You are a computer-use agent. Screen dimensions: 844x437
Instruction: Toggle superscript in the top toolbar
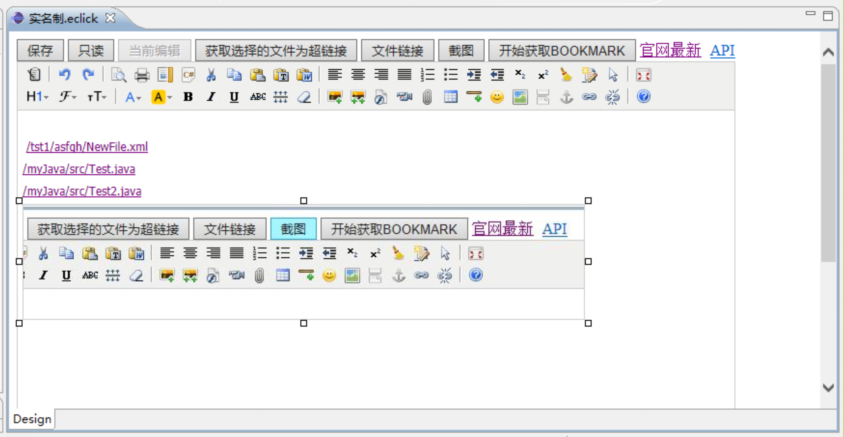click(x=543, y=75)
